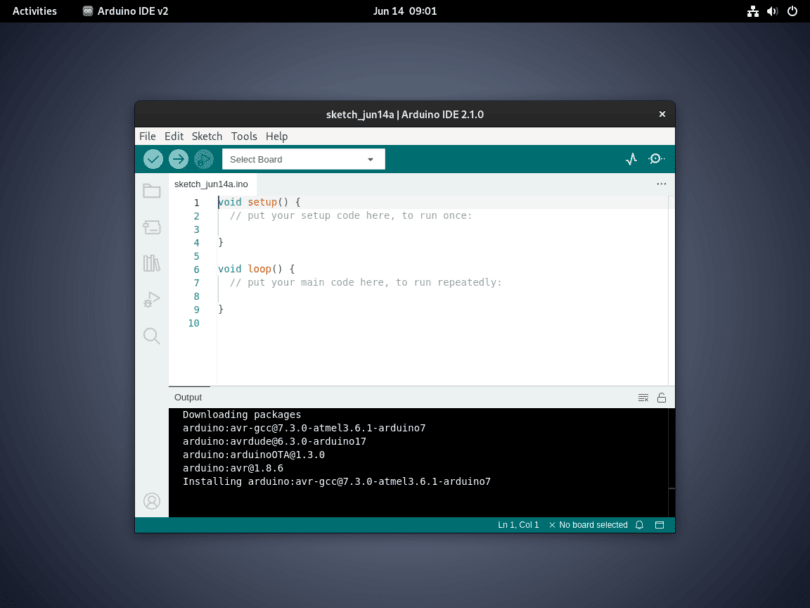Open the Serial Plotter icon
The image size is (810, 608).
coord(631,158)
